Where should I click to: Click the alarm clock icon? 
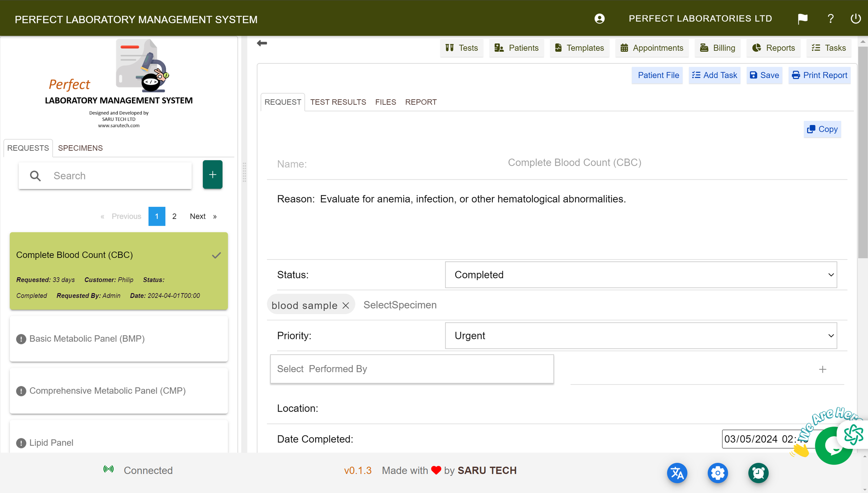[758, 473]
